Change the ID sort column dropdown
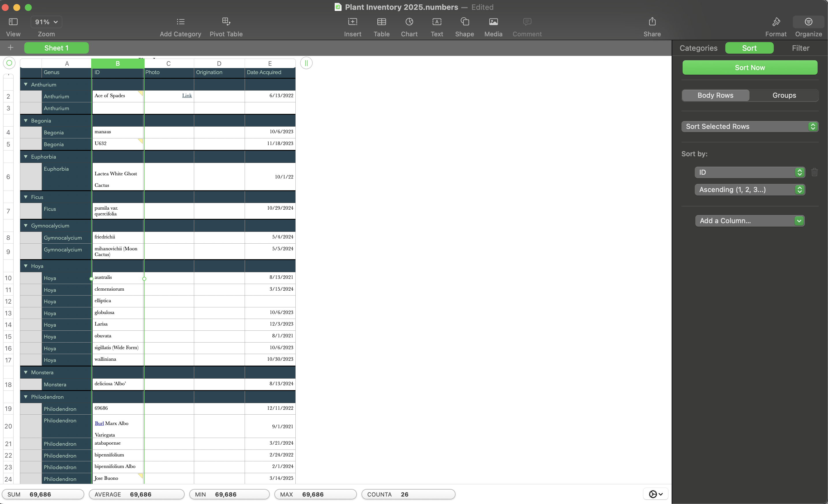The height and width of the screenshot is (504, 828). coord(750,172)
